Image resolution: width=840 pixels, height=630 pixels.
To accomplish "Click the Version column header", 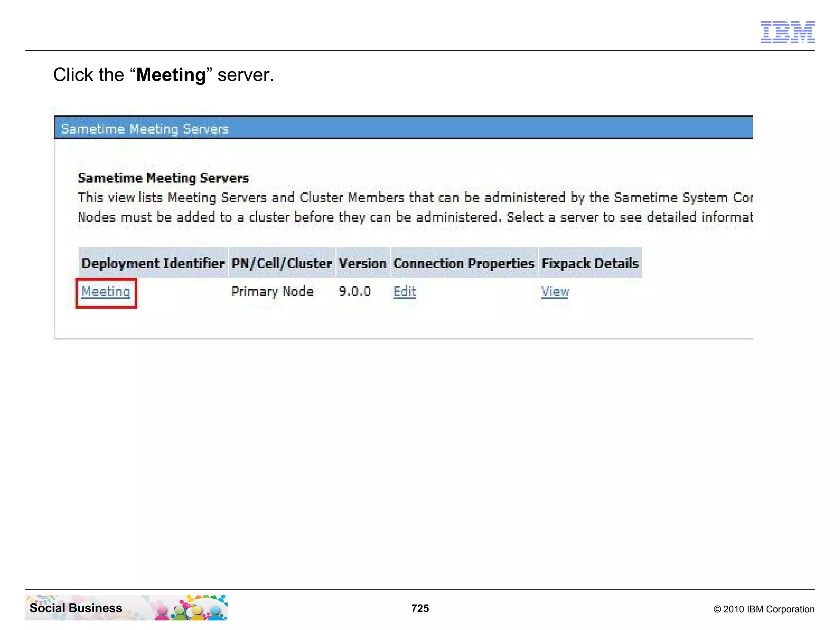I will pyautogui.click(x=363, y=263).
